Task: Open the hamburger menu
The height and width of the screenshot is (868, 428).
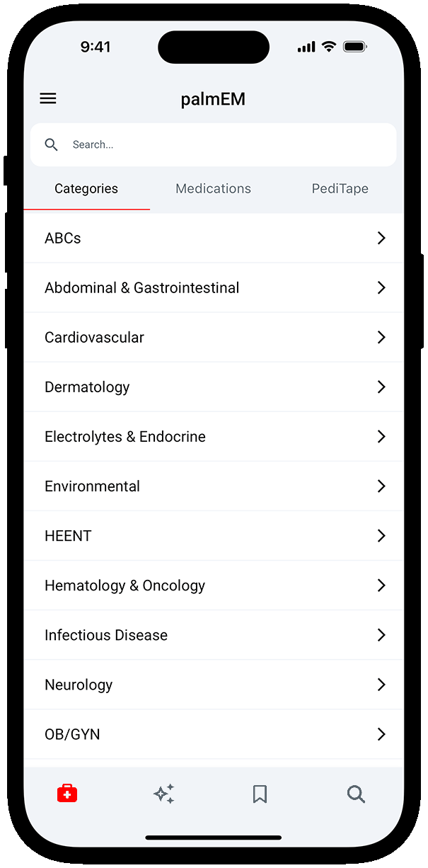Action: coord(48,99)
